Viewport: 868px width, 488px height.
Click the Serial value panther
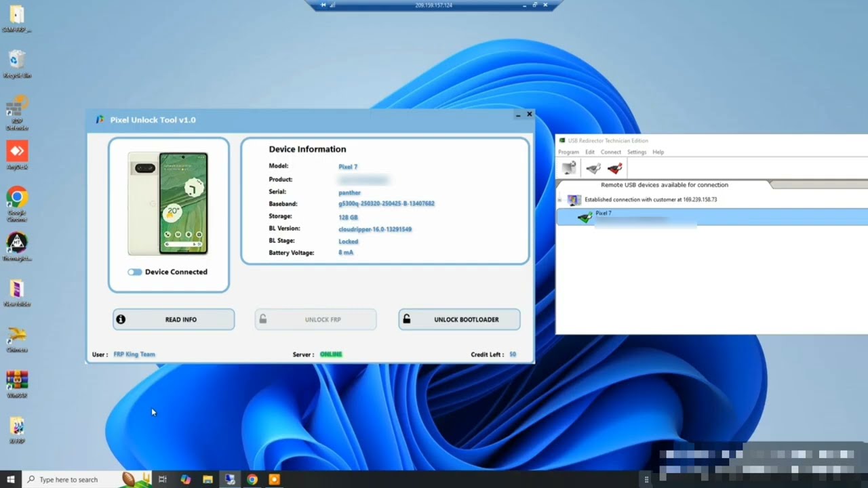click(350, 192)
